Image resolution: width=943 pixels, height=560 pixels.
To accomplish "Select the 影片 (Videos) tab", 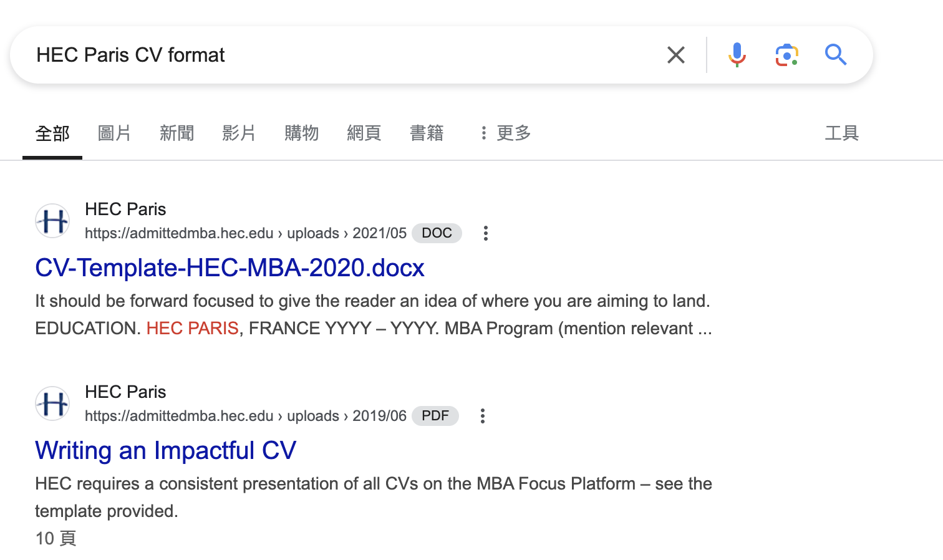I will (x=239, y=133).
